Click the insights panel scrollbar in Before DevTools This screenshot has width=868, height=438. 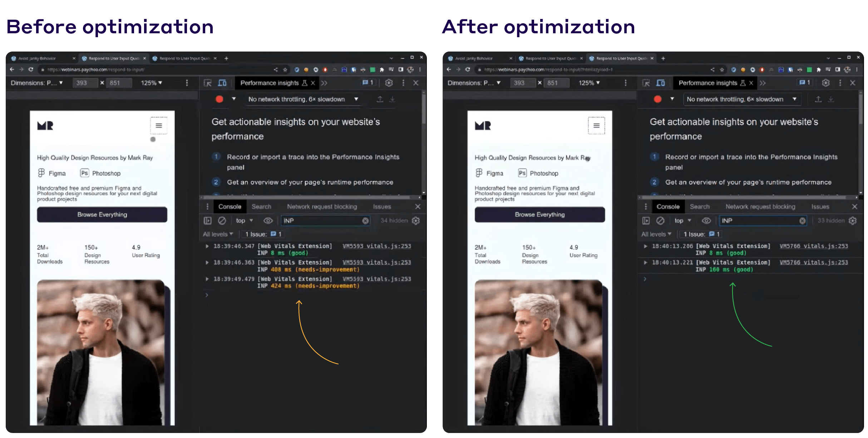point(424,109)
